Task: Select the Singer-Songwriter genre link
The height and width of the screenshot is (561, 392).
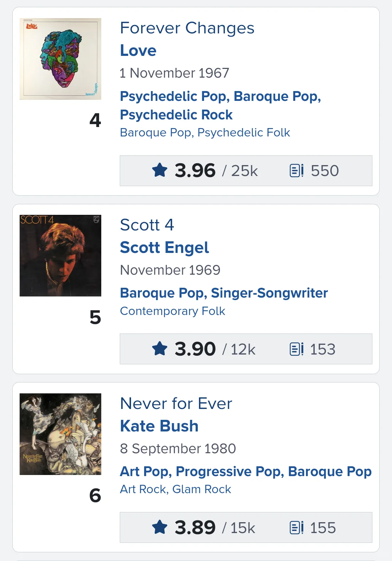Action: [x=269, y=293]
